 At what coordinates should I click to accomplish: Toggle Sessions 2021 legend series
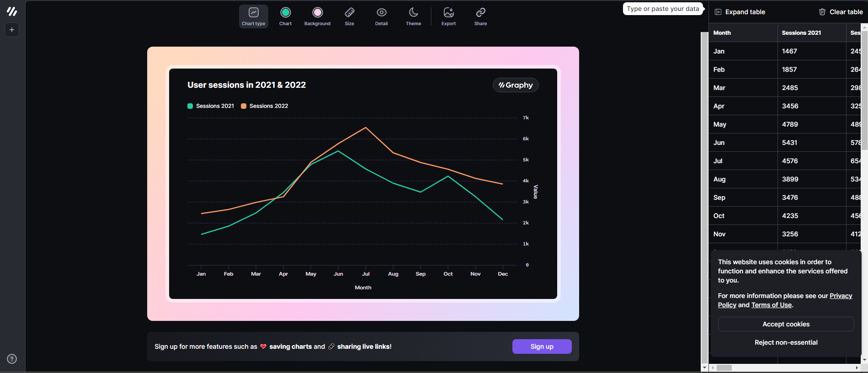(x=211, y=106)
